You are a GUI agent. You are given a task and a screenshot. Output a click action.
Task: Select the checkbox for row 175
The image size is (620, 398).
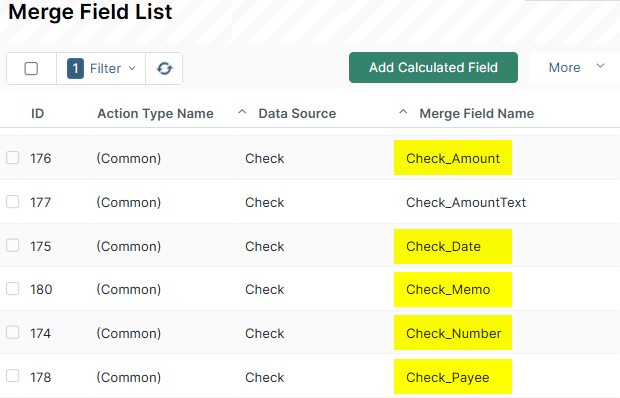pos(13,245)
